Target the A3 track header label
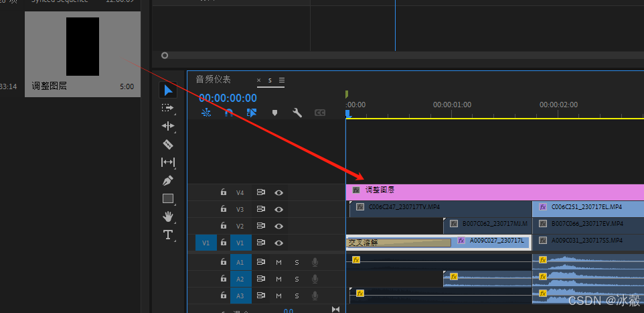644x313 pixels. (x=240, y=296)
